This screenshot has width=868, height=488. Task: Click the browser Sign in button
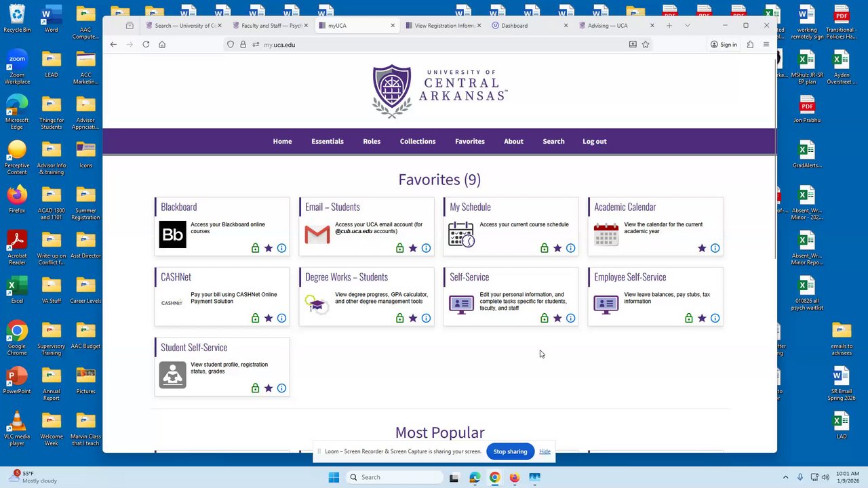[724, 45]
